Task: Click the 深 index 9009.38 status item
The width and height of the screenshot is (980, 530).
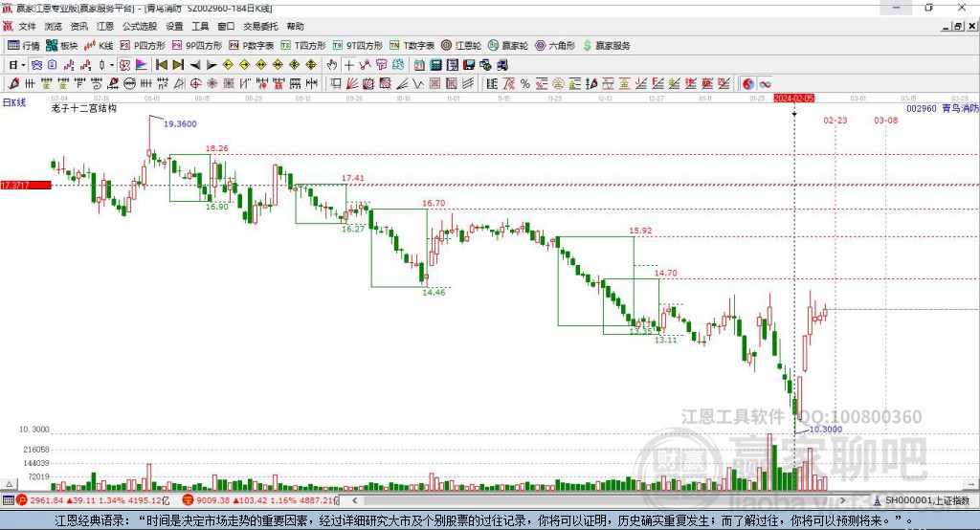Action: (260, 500)
